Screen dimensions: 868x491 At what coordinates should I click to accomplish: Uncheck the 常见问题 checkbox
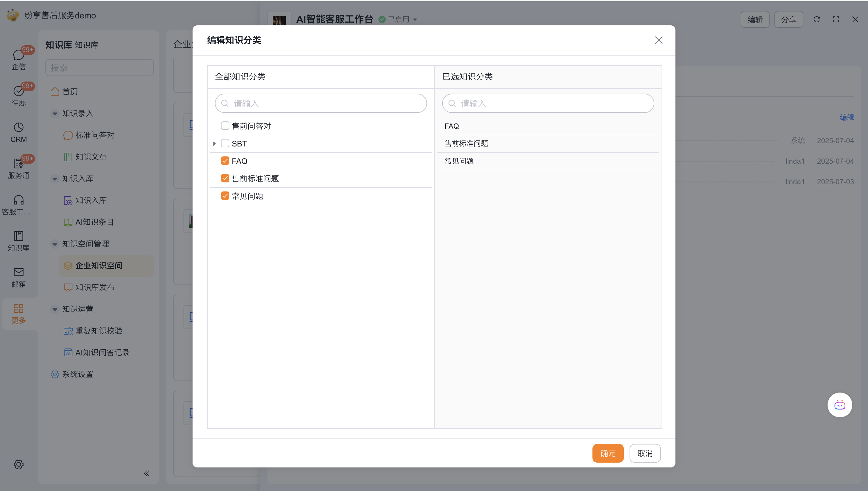pos(225,196)
